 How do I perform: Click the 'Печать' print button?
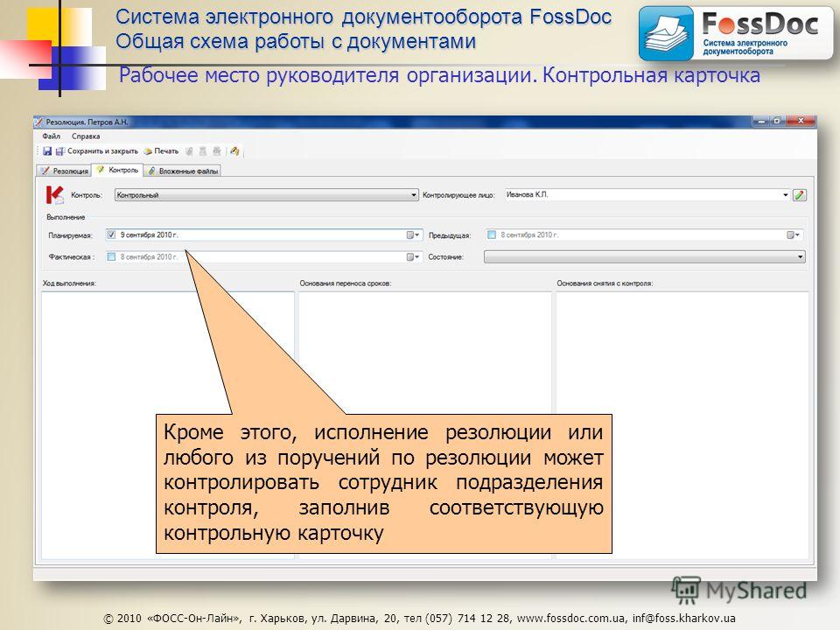(x=161, y=151)
